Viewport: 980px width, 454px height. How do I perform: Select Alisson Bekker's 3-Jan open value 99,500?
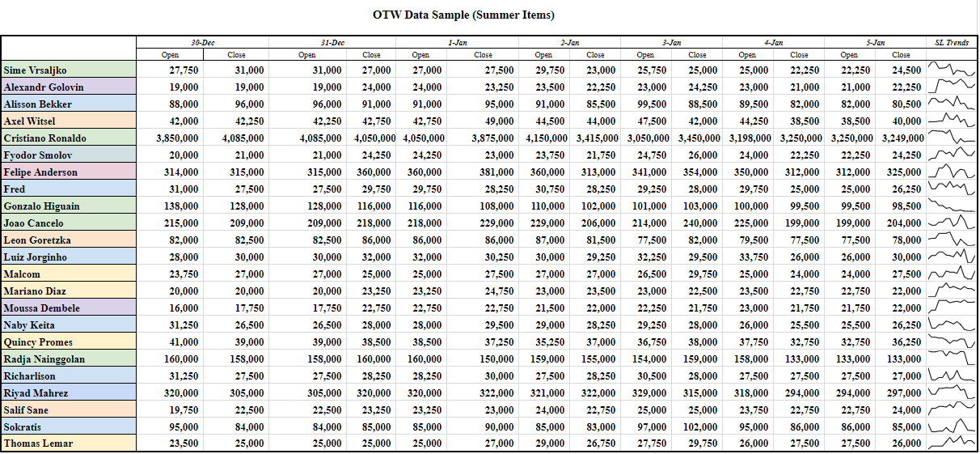(x=651, y=104)
